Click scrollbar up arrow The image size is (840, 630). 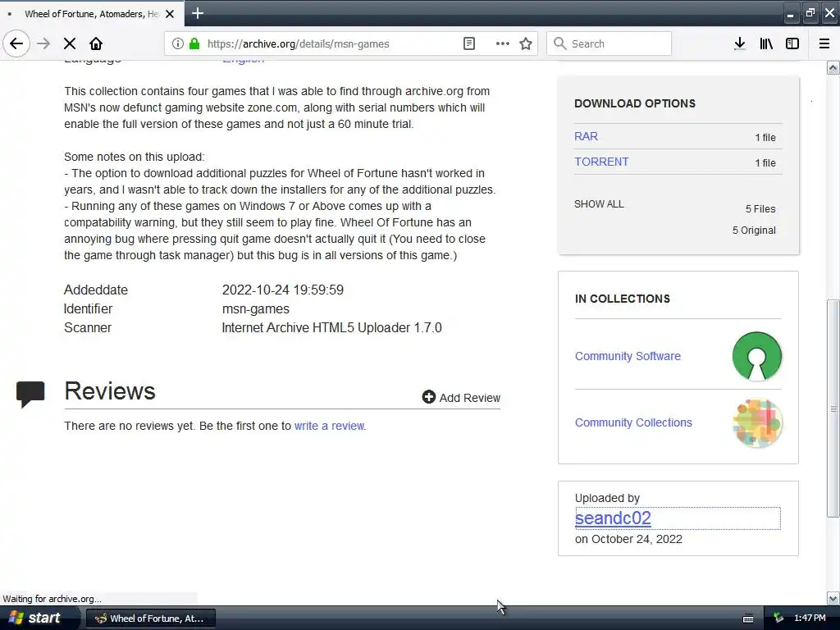(833, 67)
